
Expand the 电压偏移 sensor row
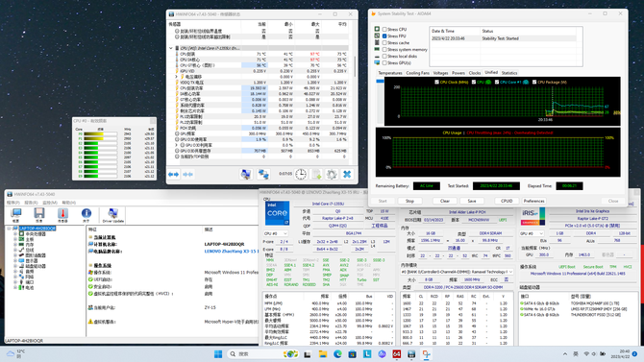pos(177,77)
